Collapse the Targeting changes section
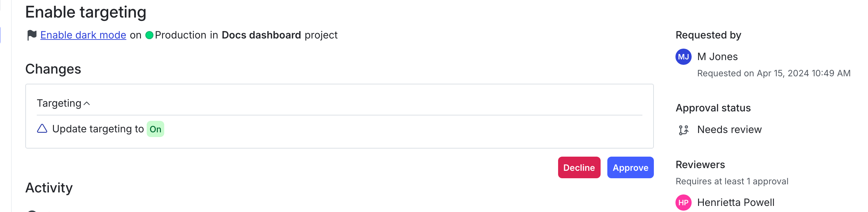This screenshot has width=868, height=212. tap(87, 103)
